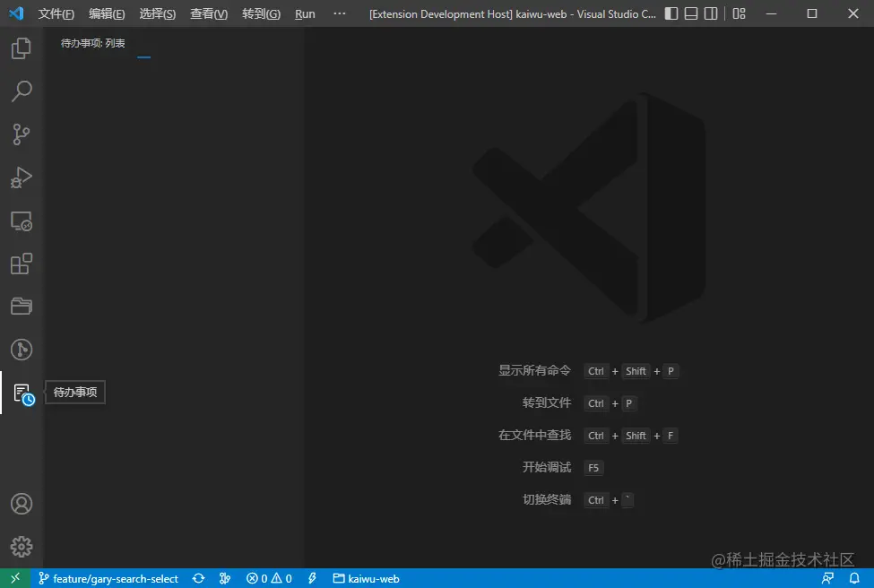
Task: Click the F5 key hint
Action: click(x=593, y=468)
